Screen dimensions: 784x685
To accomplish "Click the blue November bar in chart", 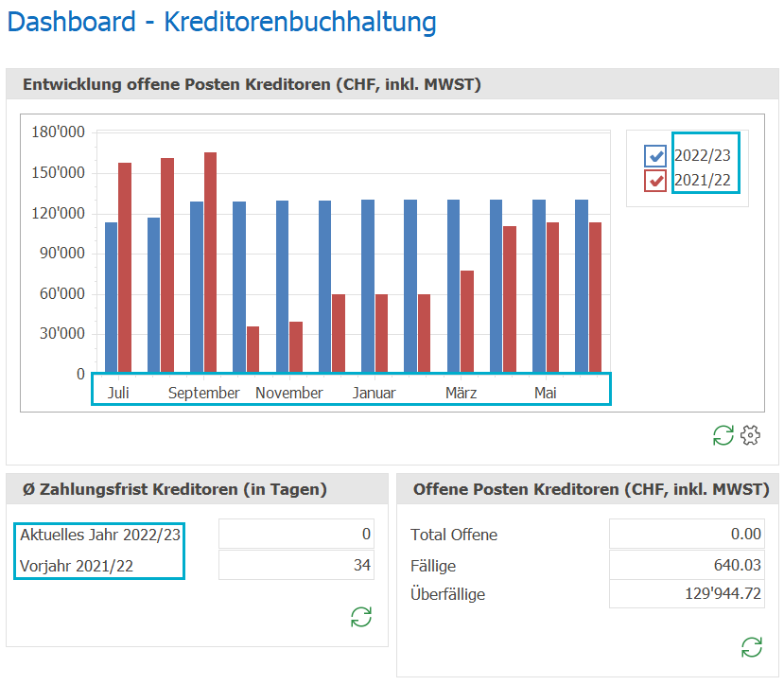I will (x=282, y=287).
